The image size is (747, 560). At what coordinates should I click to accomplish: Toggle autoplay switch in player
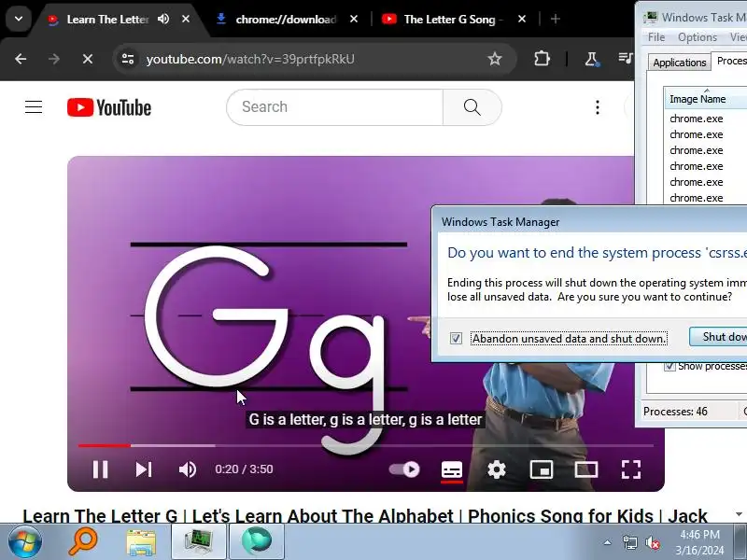tap(404, 469)
